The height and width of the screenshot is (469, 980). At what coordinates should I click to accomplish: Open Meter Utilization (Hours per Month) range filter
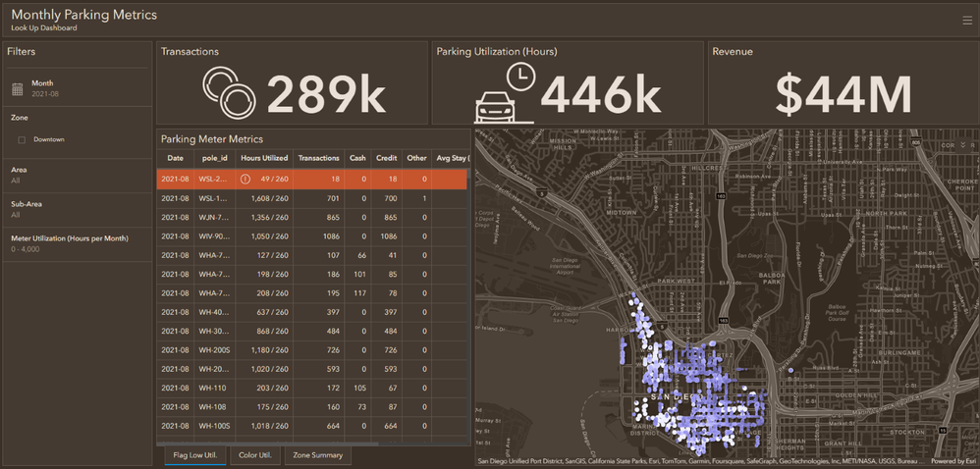click(x=76, y=243)
